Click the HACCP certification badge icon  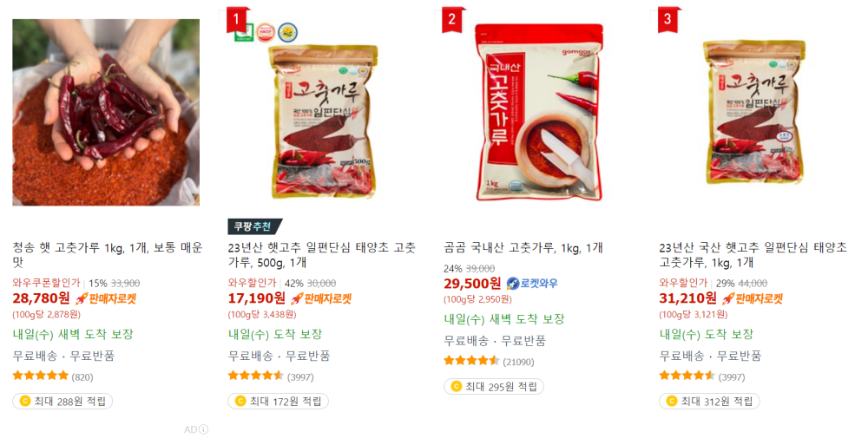[265, 33]
